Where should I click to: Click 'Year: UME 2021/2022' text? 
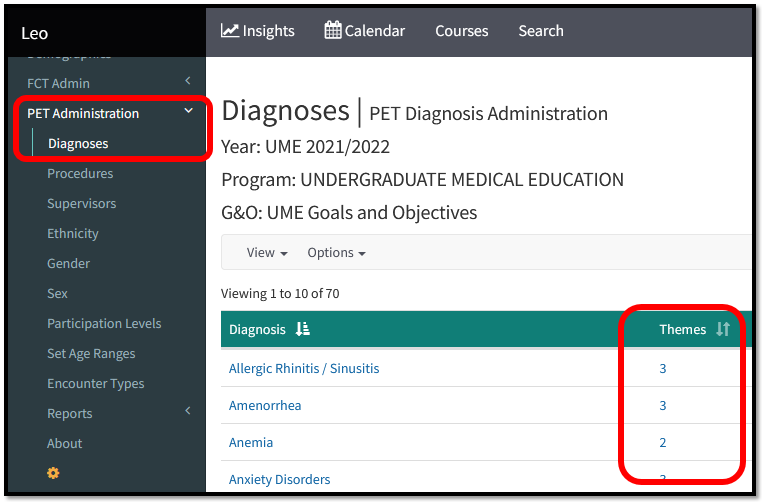click(305, 147)
